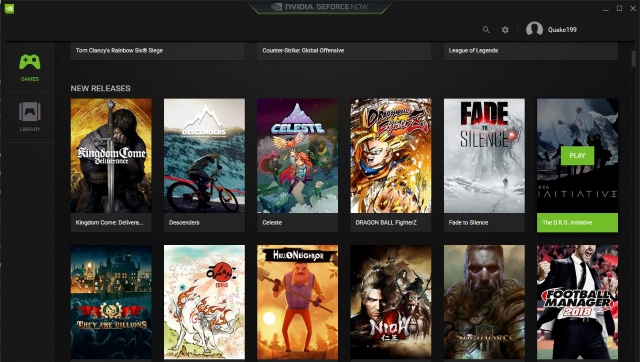Close the GeForce NOW window
The width and height of the screenshot is (640, 362).
pyautogui.click(x=633, y=8)
